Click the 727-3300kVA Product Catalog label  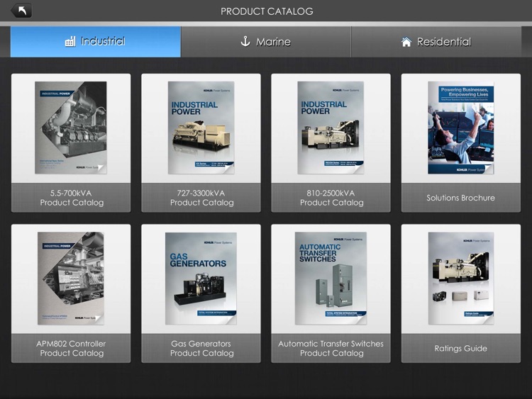tap(201, 198)
